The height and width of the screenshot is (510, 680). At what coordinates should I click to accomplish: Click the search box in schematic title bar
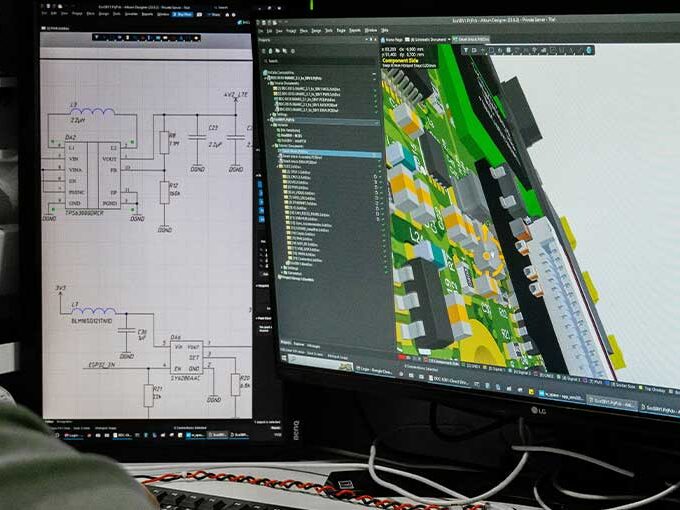coord(221,7)
